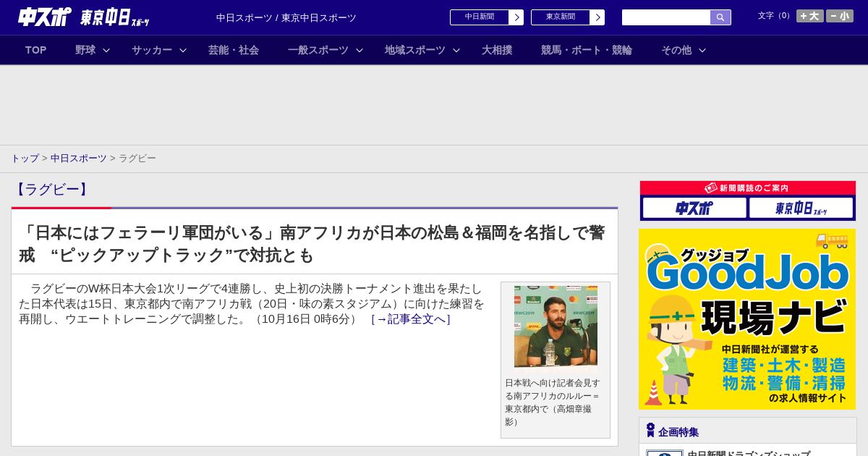Focus the header search field

coord(666,17)
